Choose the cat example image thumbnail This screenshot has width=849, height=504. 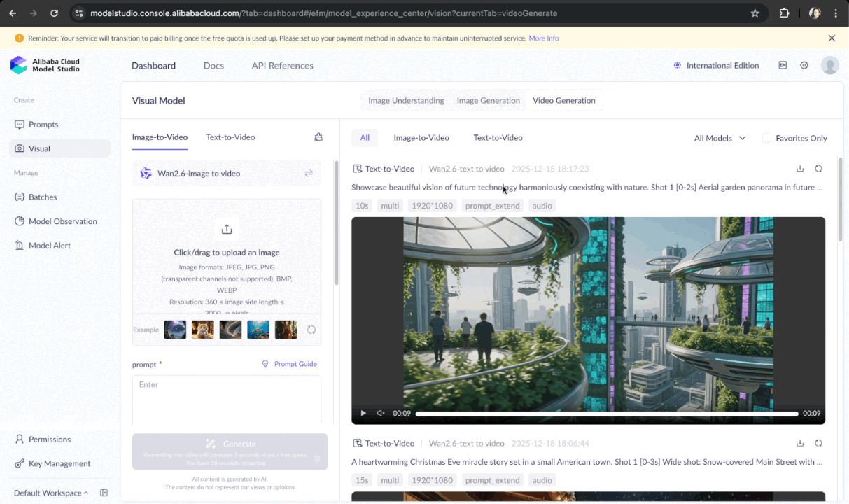[x=203, y=330]
